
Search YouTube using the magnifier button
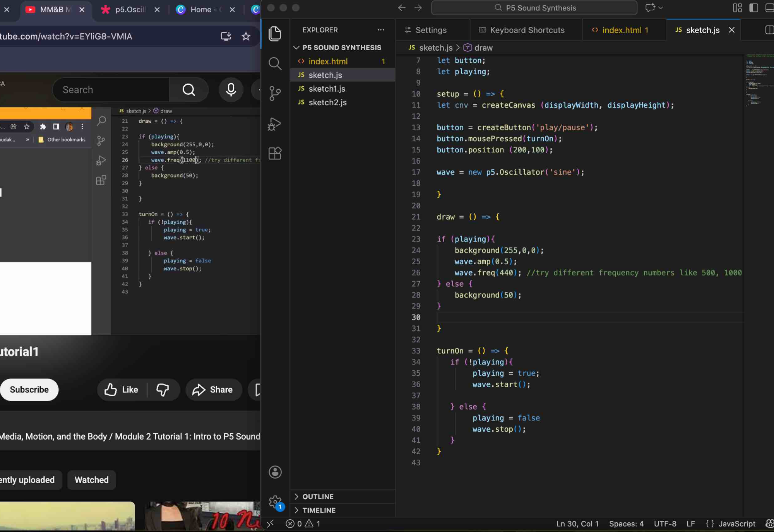(x=188, y=90)
